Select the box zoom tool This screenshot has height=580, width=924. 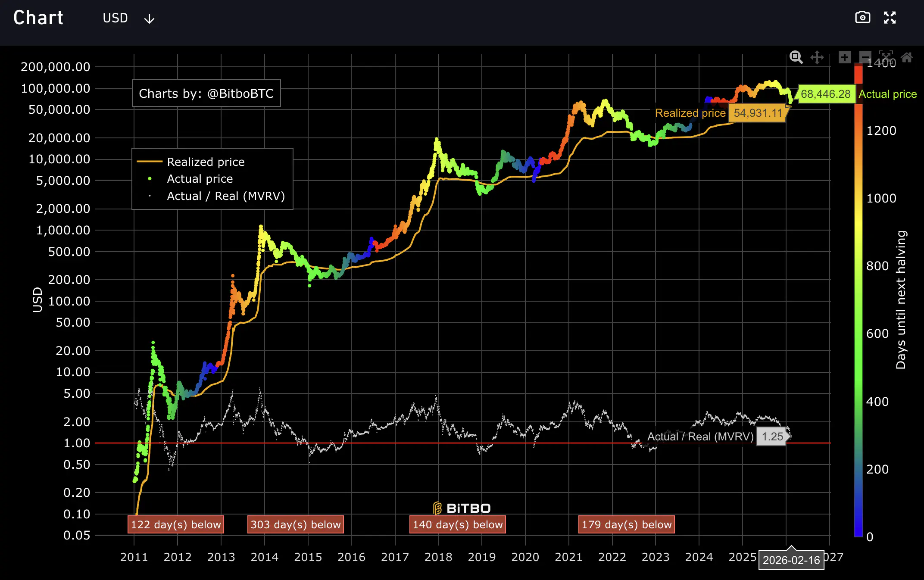point(796,57)
